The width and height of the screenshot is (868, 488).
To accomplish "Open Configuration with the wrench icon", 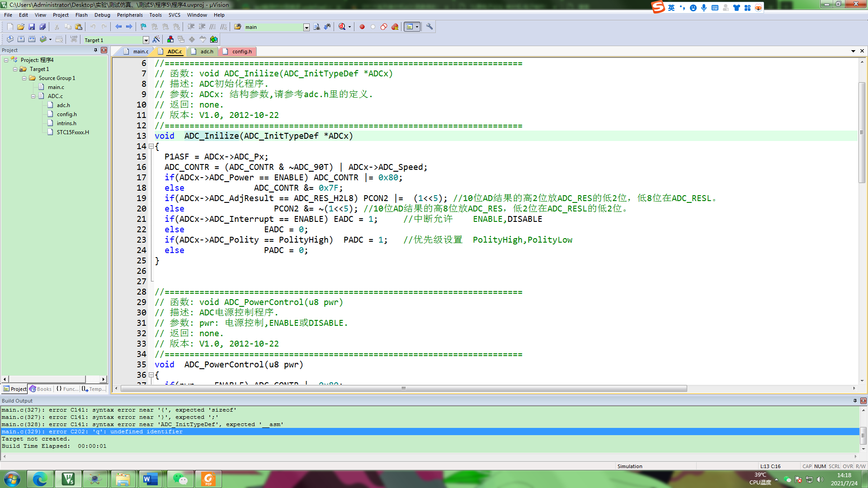I will [429, 27].
